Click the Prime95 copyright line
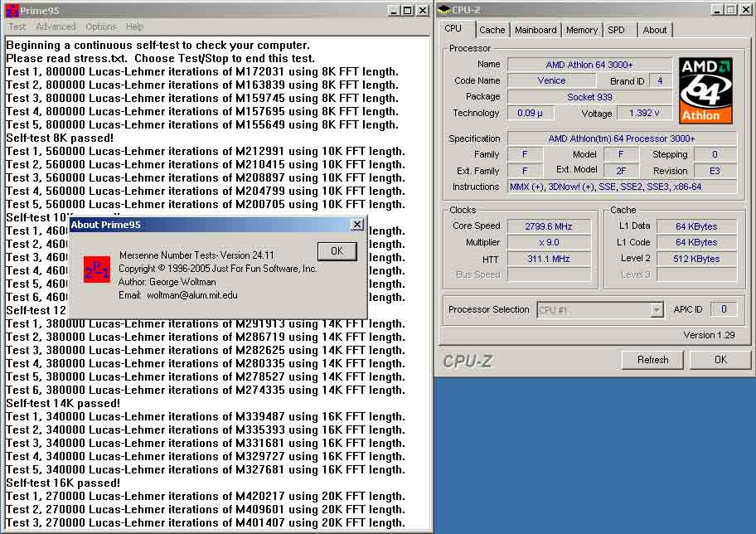The image size is (756, 534). pyautogui.click(x=217, y=269)
